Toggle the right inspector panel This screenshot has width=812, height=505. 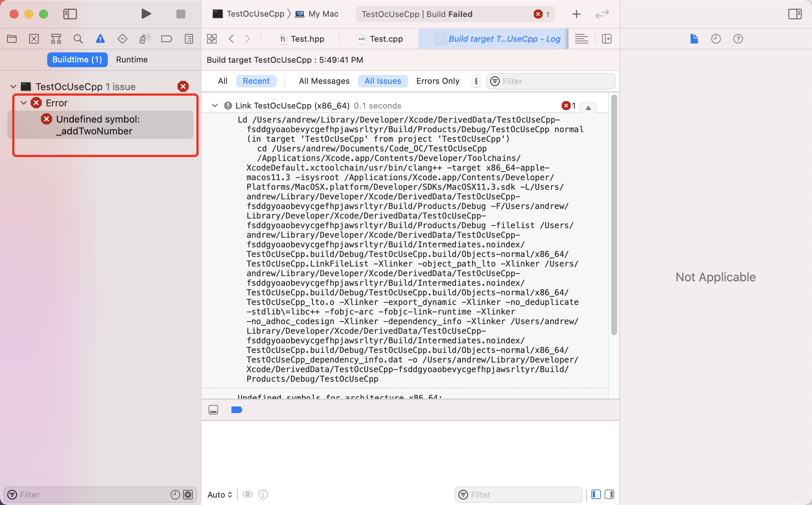click(795, 14)
